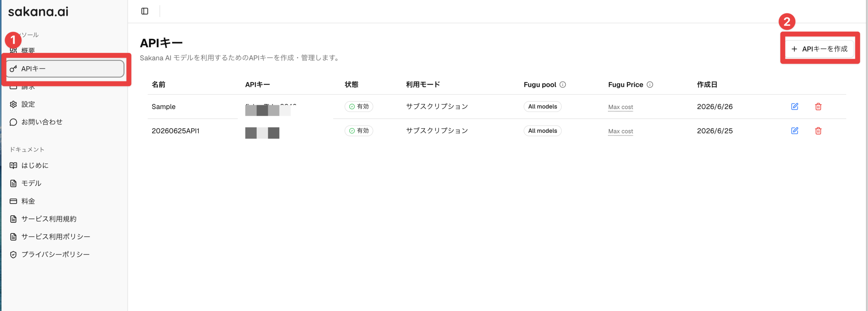Delete the 20260625API1 key

pos(818,131)
